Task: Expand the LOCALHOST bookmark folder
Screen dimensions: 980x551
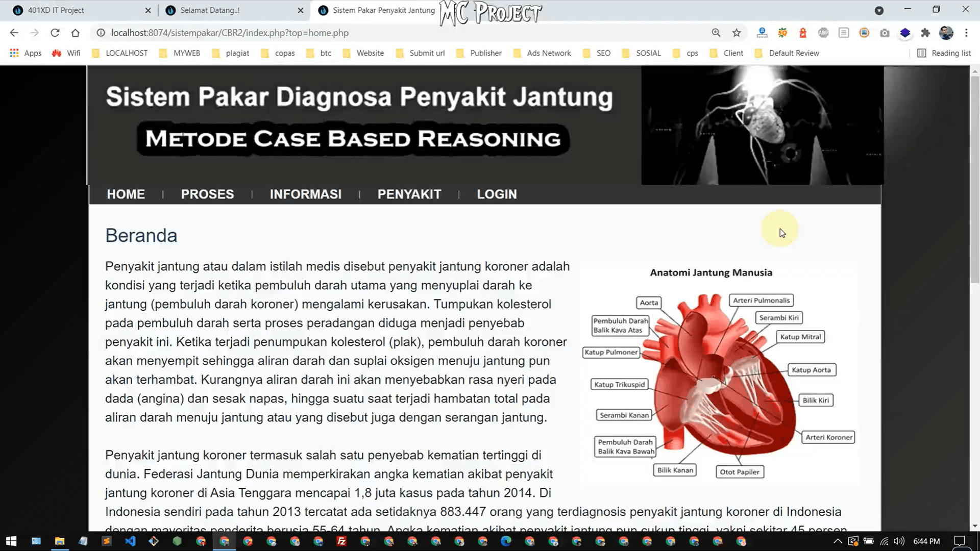Action: (x=120, y=53)
